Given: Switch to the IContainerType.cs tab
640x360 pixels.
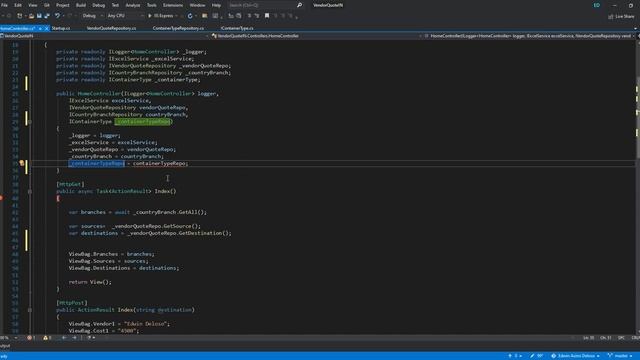Looking at the screenshot, I should (x=237, y=28).
